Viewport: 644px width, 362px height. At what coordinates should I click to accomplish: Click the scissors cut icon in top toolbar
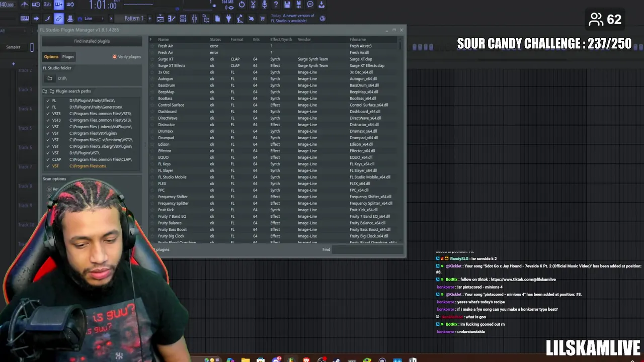coord(253,5)
